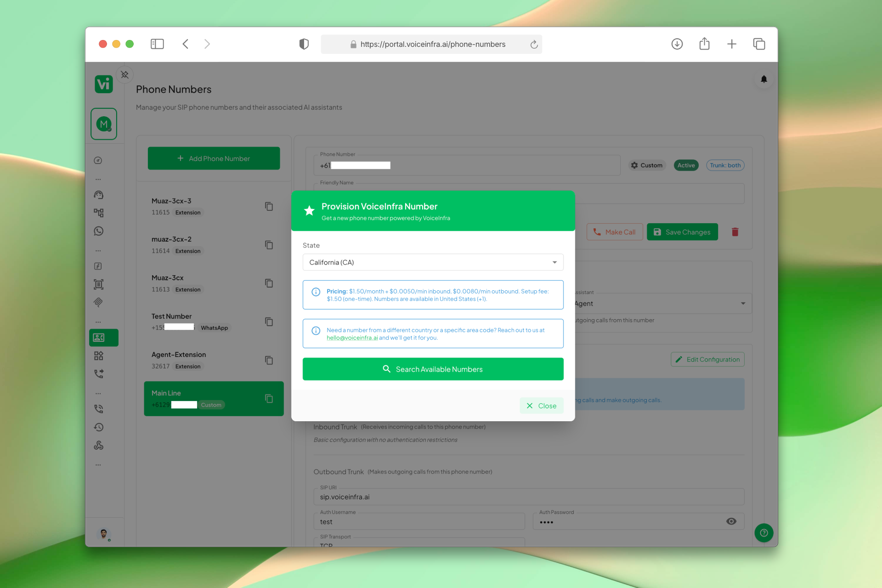This screenshot has width=882, height=588.
Task: Open the WhatsApp icon in sidebar
Action: (99, 231)
